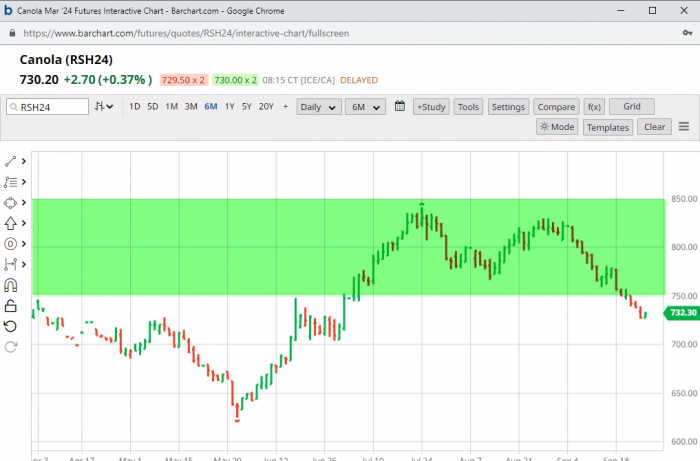Screen dimensions: 700x461
Task: Click the plus custom period button
Action: click(x=285, y=107)
